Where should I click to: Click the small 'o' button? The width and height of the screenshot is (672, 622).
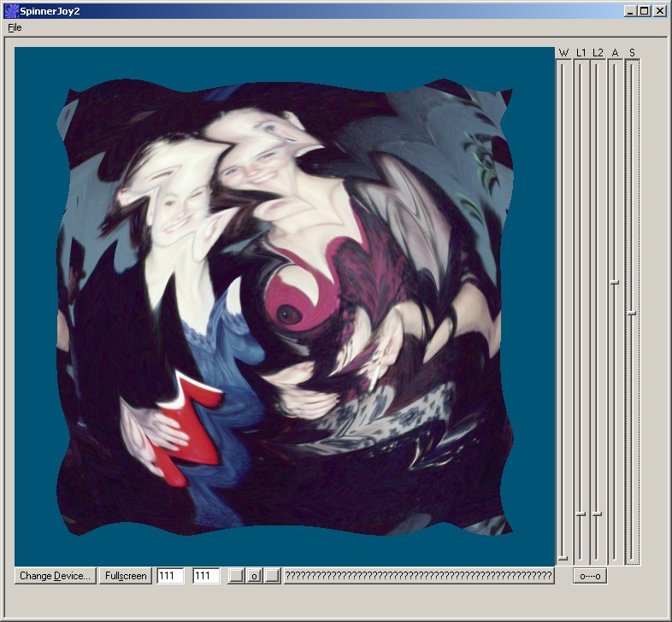[254, 576]
